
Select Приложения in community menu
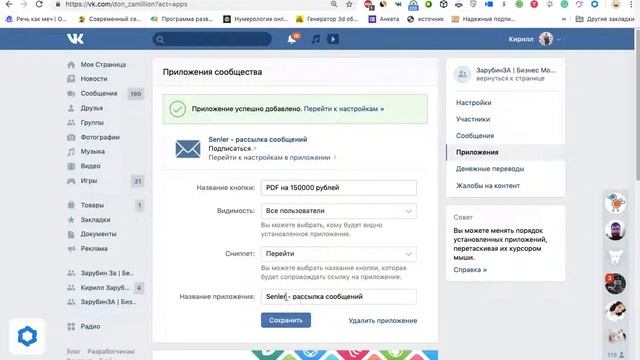coord(477,152)
